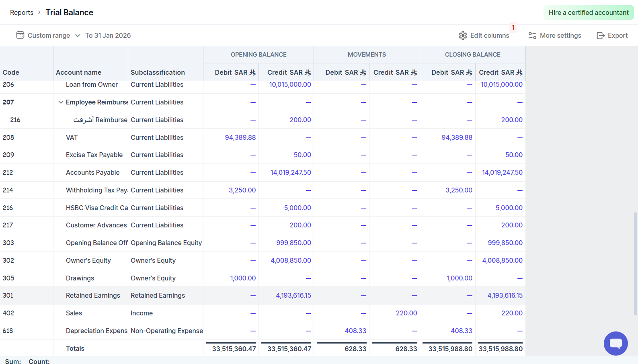Select the Retained Earnings account row

coord(93,296)
